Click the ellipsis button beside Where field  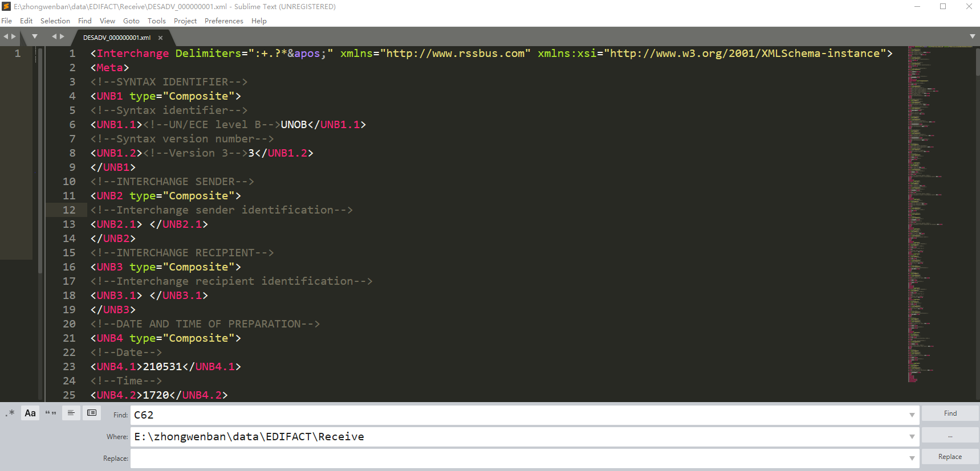pyautogui.click(x=950, y=436)
